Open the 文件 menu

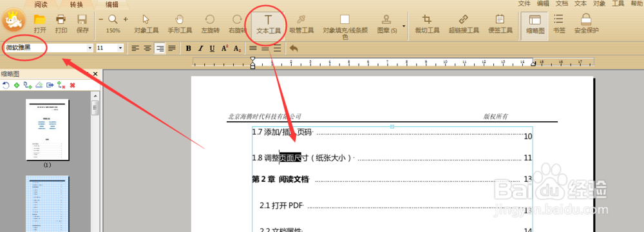coord(524,4)
